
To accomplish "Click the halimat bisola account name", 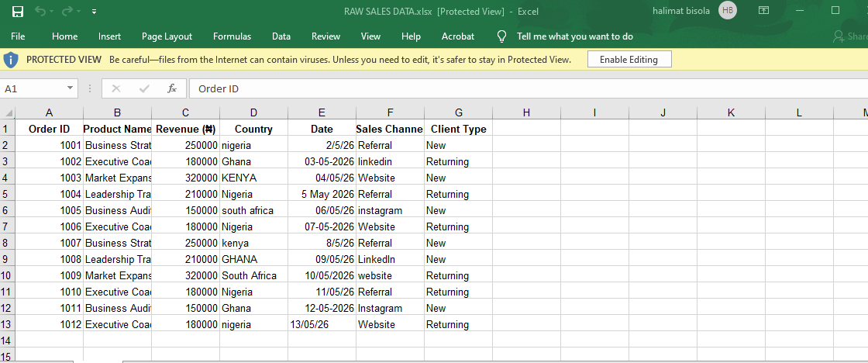I will 681,11.
